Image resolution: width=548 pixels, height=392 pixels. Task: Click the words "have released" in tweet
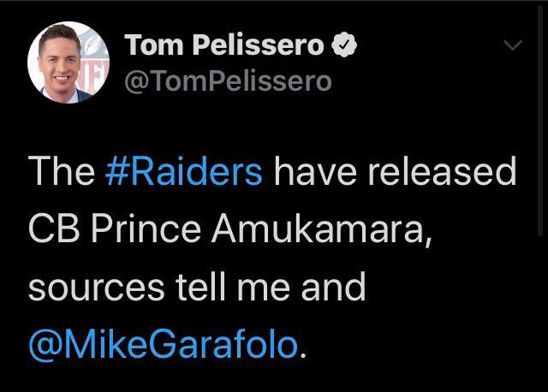(396, 172)
